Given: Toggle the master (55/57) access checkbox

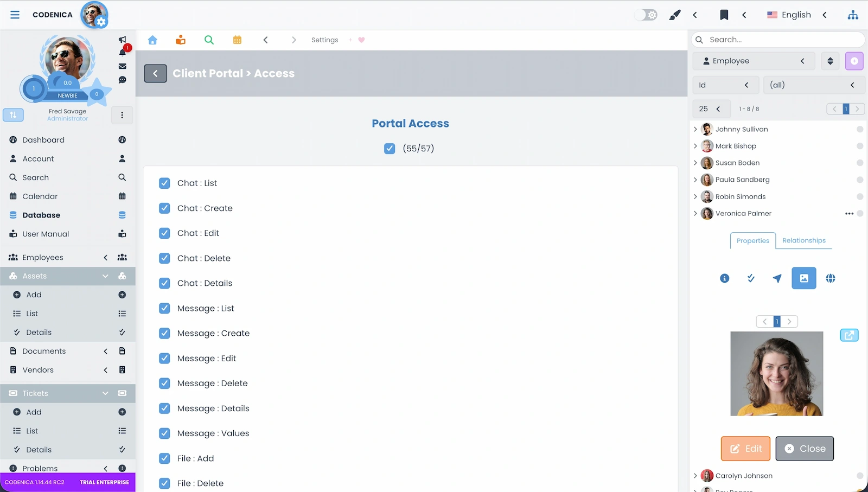Looking at the screenshot, I should tap(390, 148).
